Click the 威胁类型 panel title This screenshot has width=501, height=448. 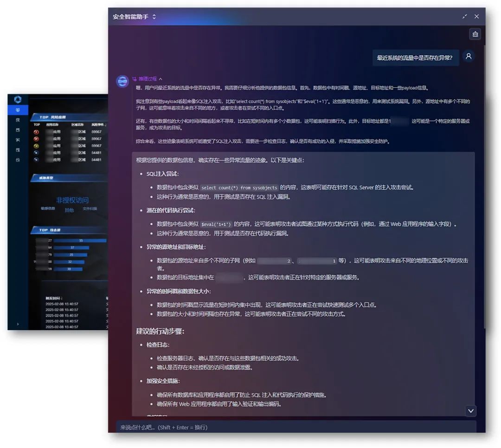[x=46, y=178]
